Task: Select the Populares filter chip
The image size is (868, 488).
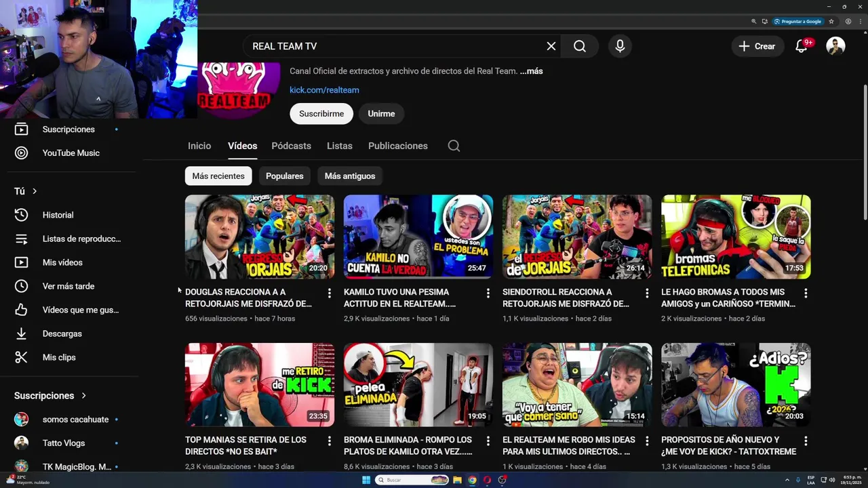Action: [x=285, y=176]
